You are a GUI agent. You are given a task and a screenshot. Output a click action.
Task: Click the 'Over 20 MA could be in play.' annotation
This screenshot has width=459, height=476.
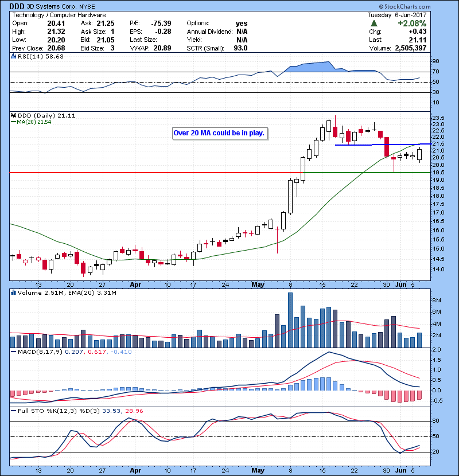point(220,133)
